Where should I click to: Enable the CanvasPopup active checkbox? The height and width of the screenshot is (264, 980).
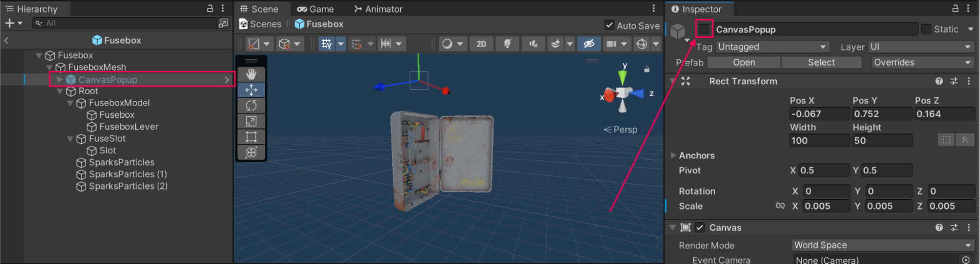[x=704, y=29]
